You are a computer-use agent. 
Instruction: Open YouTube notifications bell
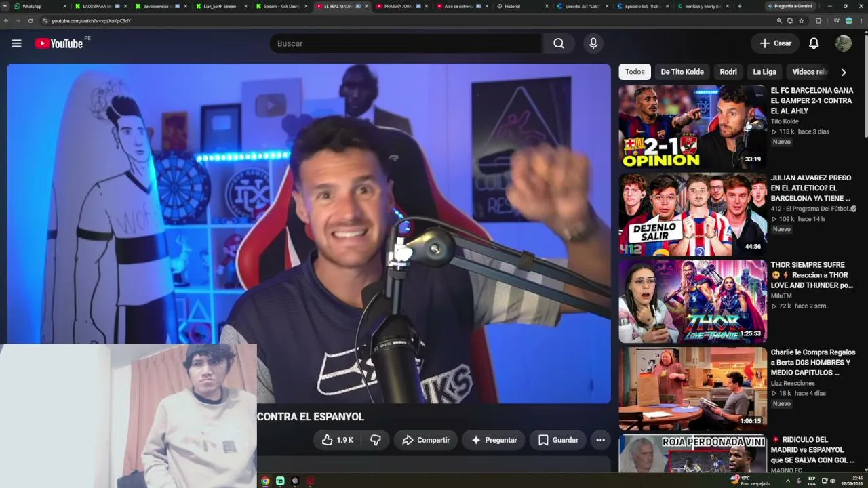[x=814, y=43]
